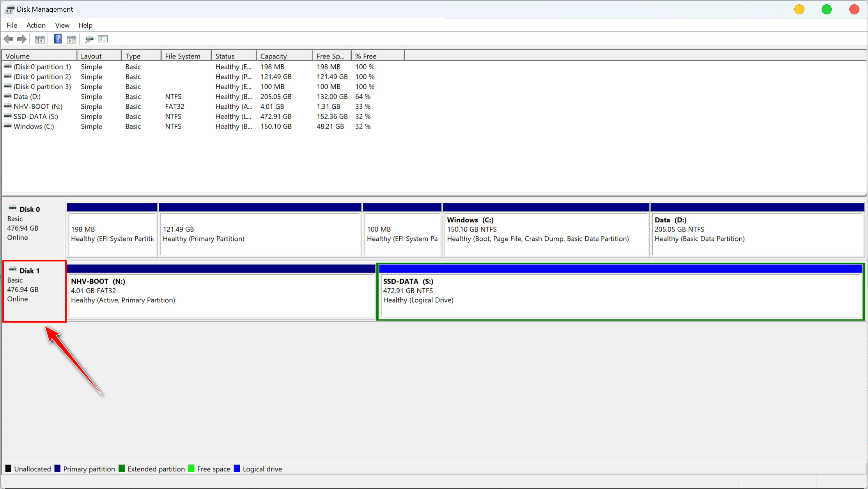Image resolution: width=868 pixels, height=489 pixels.
Task: Select the Data (D:) partition block
Action: click(x=756, y=234)
